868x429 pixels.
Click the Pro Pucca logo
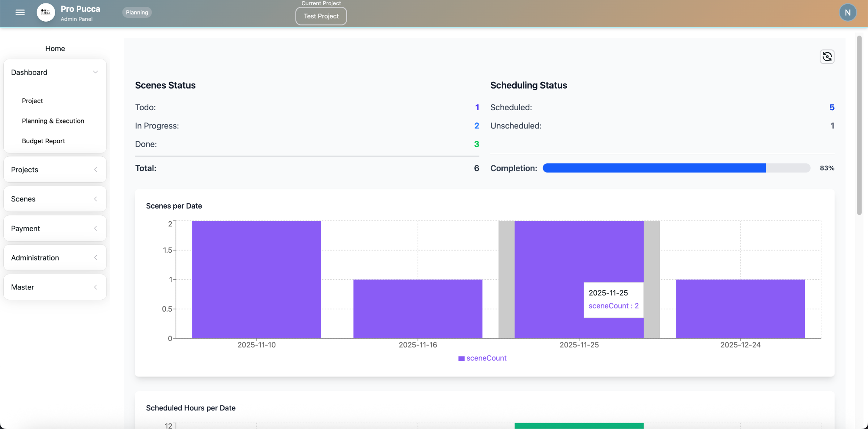click(x=46, y=13)
